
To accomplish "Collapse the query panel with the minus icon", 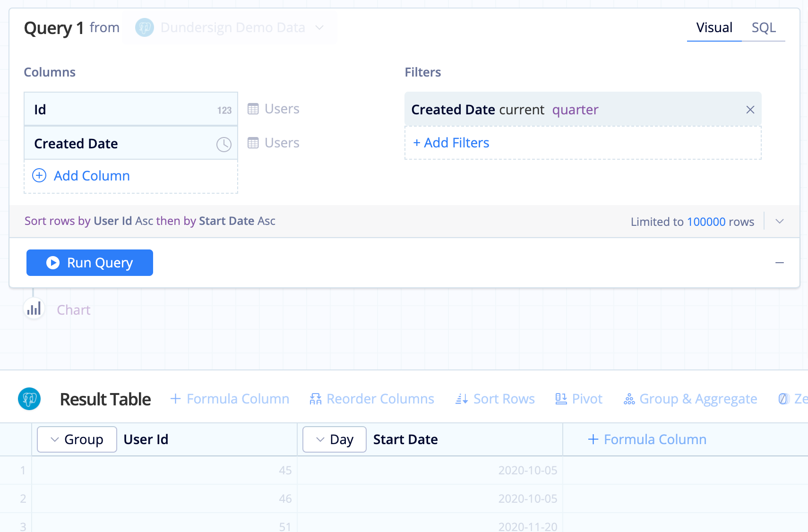I will point(780,263).
